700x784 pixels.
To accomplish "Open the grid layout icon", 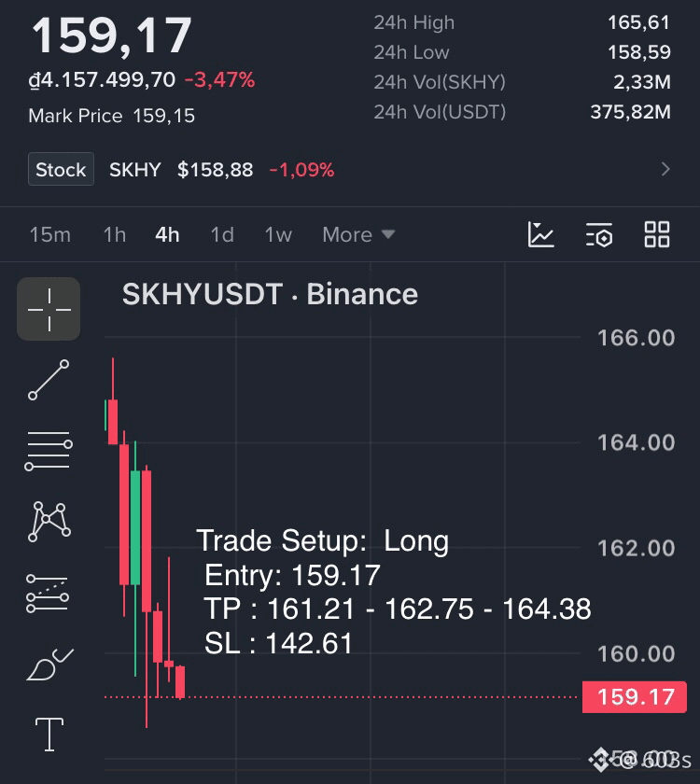I will [656, 234].
